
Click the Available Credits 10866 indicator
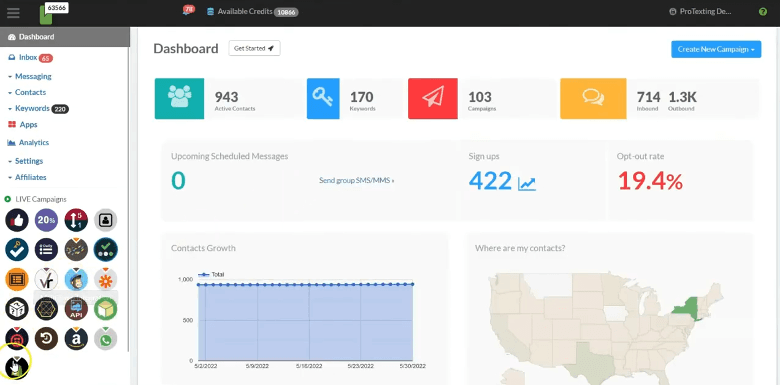(x=253, y=11)
